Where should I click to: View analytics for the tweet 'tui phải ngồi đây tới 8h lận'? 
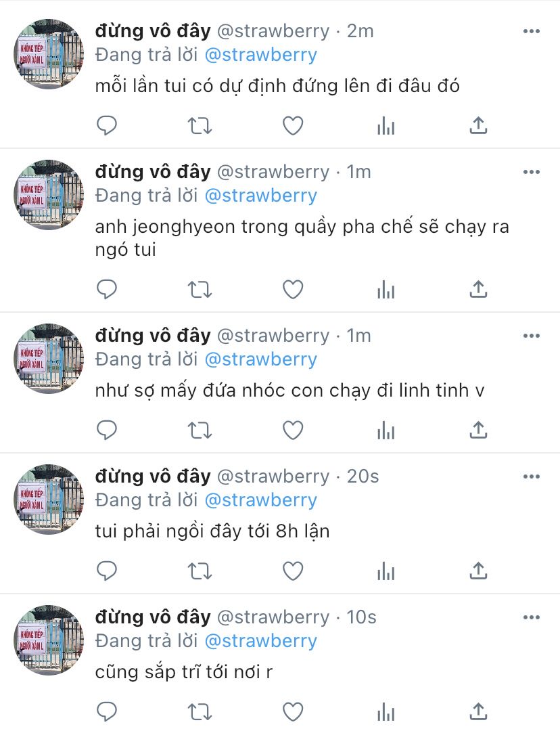pos(386,571)
